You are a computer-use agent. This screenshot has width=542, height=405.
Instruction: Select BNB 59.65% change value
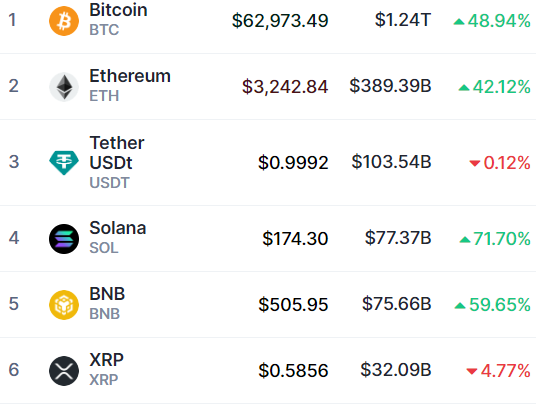500,305
